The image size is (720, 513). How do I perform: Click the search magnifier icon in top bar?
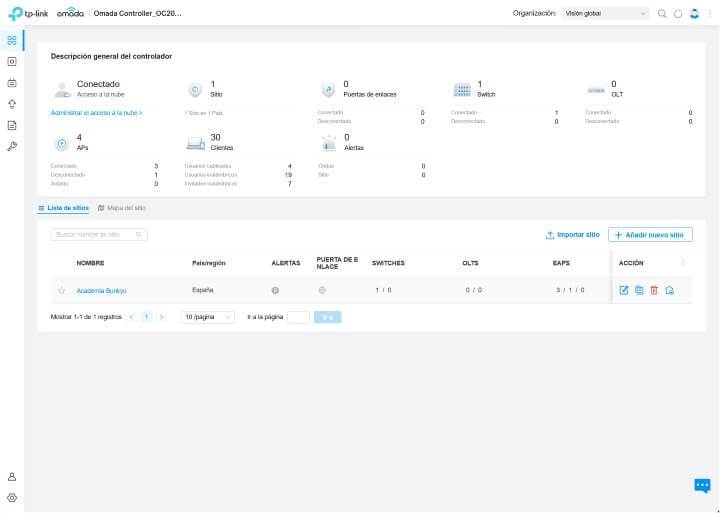(662, 14)
